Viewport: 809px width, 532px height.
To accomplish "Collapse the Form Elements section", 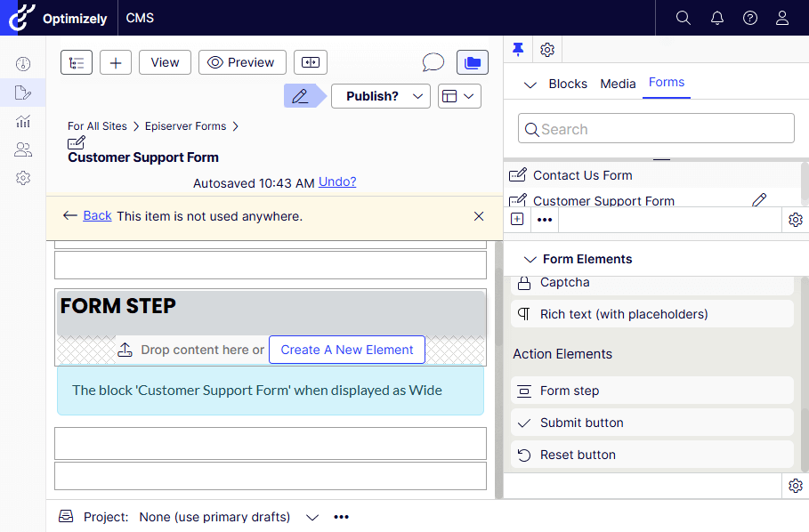I will coord(530,259).
